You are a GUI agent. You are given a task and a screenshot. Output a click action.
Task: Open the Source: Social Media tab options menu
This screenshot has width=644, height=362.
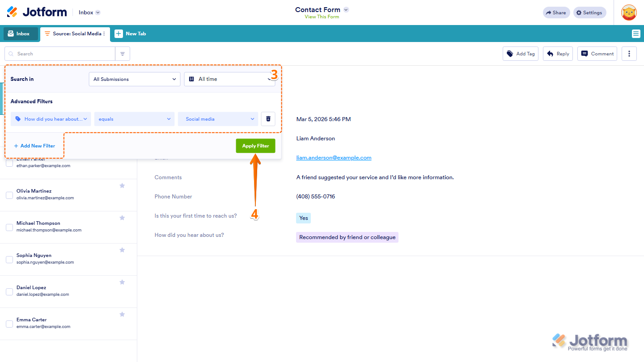click(x=103, y=34)
